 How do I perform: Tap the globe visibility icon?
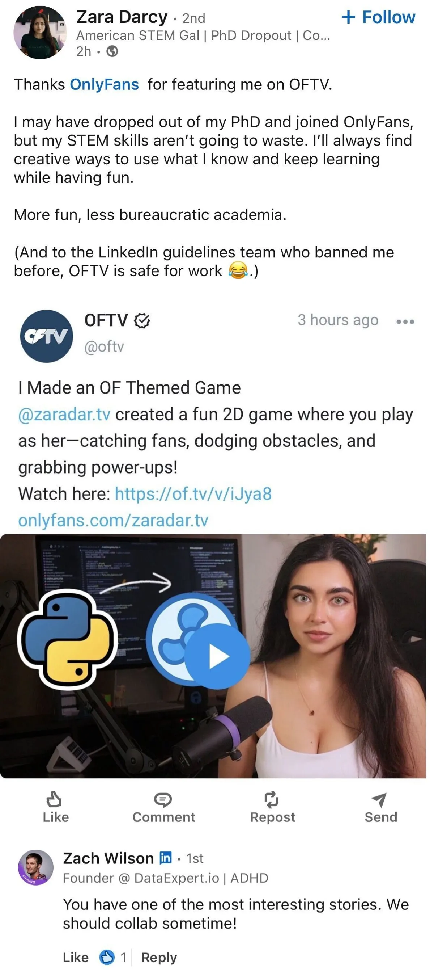tap(112, 51)
